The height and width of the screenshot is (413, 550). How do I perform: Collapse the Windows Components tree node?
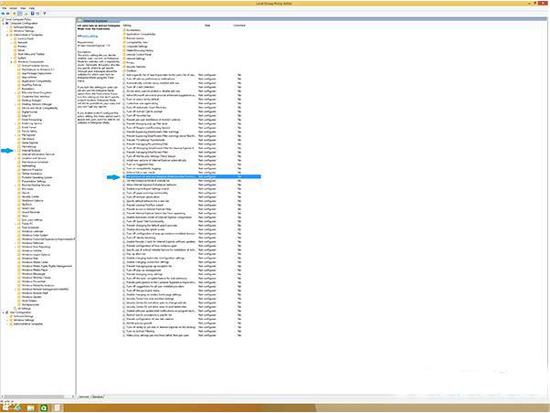[11, 62]
